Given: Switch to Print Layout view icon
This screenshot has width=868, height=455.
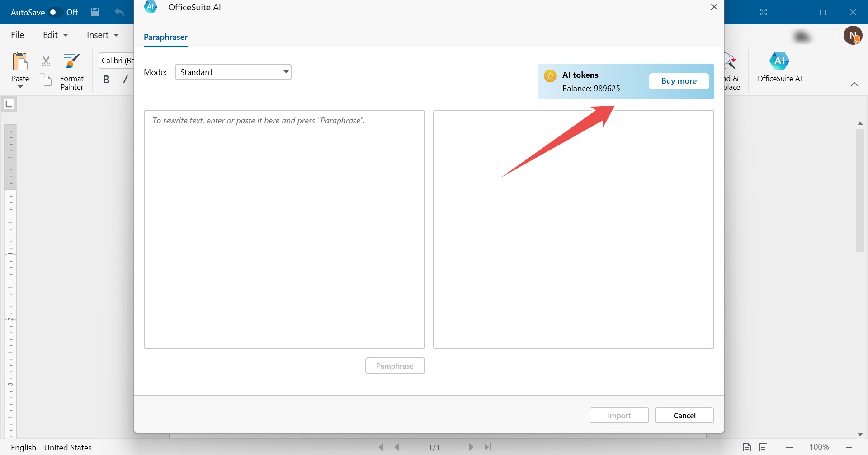Looking at the screenshot, I should point(747,447).
